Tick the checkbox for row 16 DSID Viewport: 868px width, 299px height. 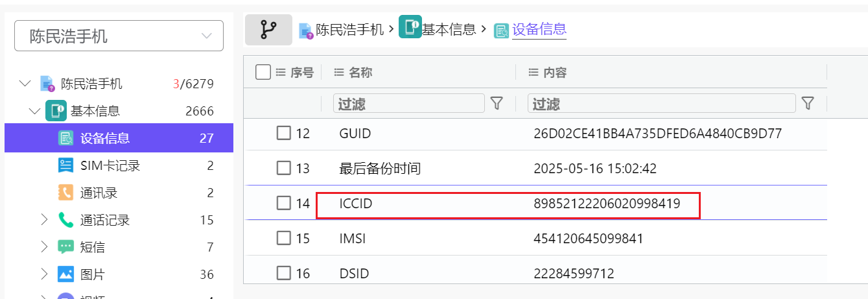(283, 274)
